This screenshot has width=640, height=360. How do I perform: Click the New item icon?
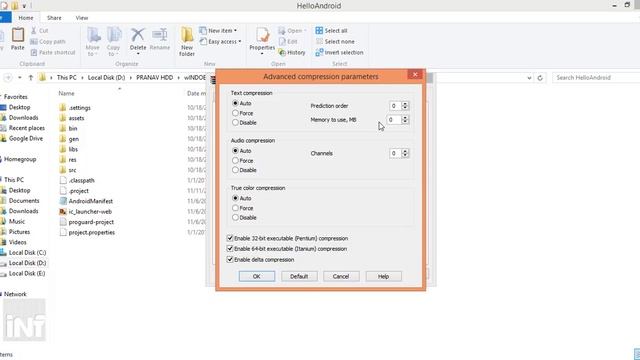coord(203,31)
